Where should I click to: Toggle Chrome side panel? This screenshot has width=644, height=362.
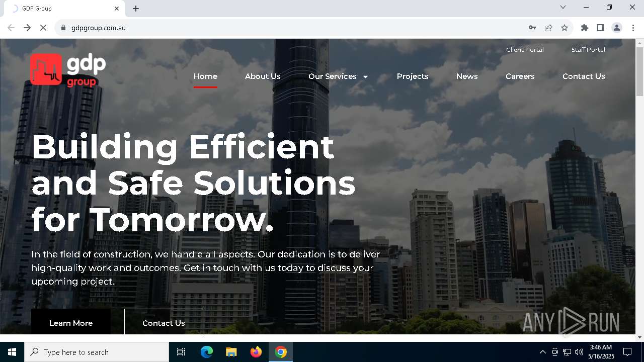point(601,28)
